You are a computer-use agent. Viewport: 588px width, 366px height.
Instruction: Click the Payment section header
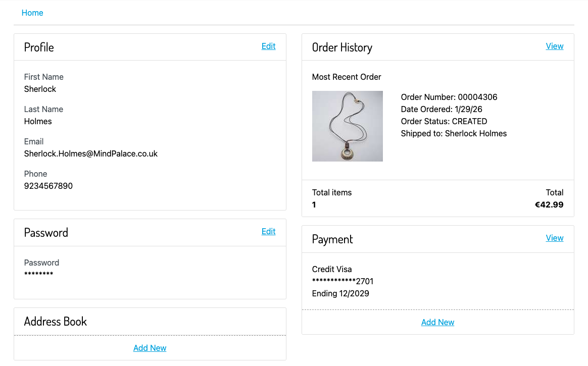[332, 239]
